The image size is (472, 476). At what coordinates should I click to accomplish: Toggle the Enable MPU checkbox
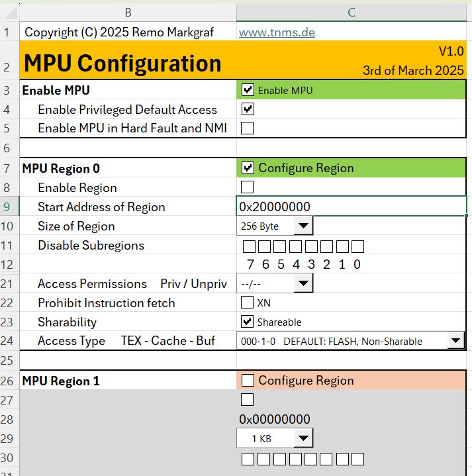[x=248, y=91]
